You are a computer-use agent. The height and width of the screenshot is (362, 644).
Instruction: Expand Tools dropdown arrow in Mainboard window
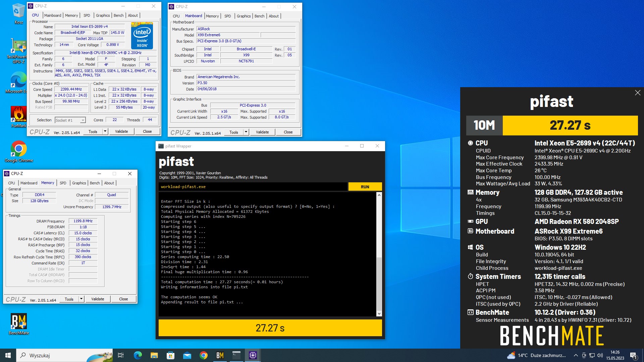(246, 132)
